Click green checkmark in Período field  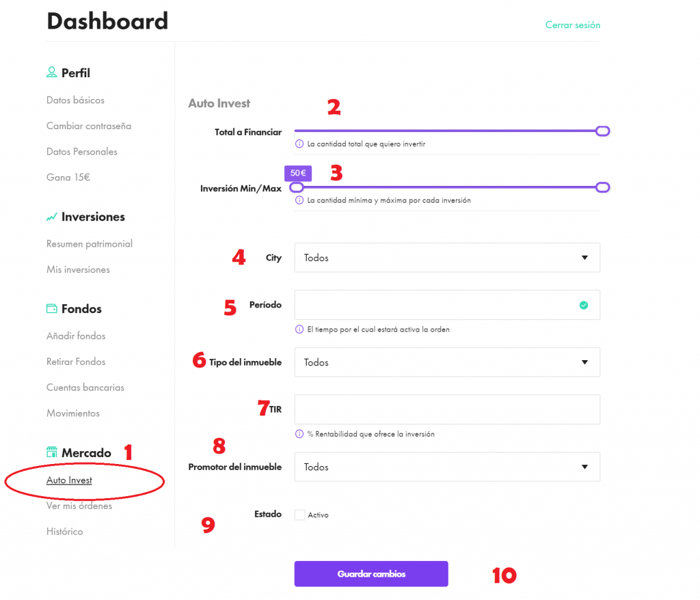point(584,305)
